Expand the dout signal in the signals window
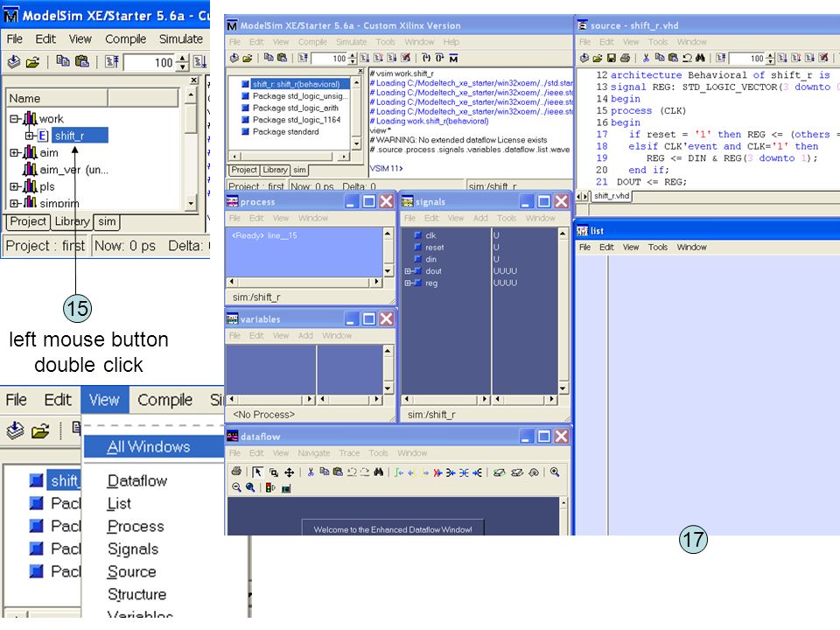Image resolution: width=840 pixels, height=630 pixels. (408, 271)
